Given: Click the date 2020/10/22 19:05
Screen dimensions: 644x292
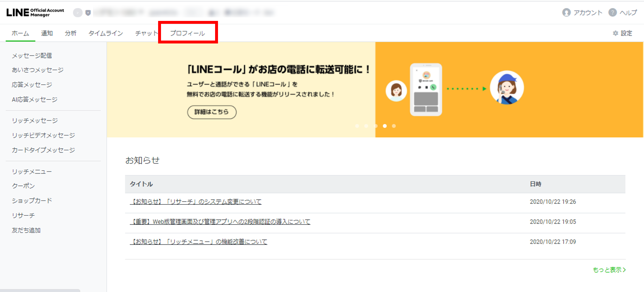Looking at the screenshot, I should (553, 221).
